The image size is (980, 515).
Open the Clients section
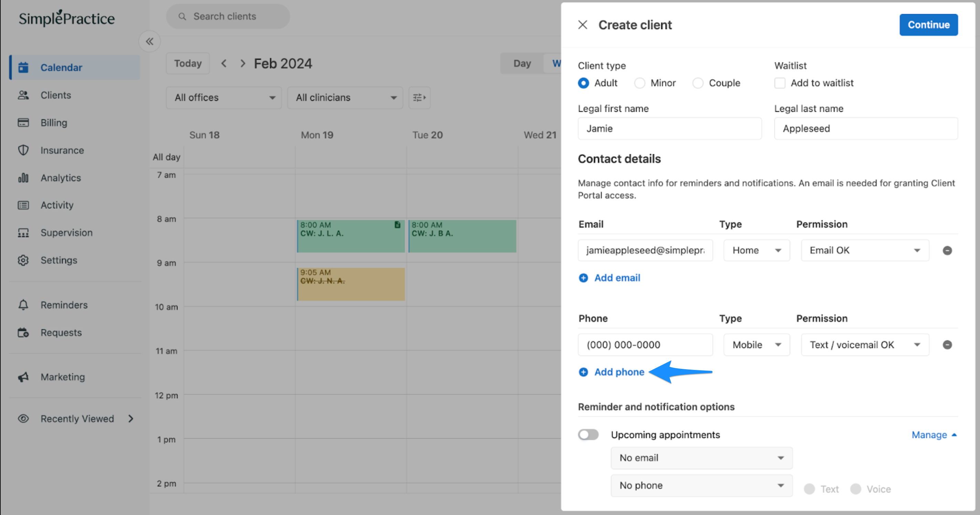click(x=56, y=95)
